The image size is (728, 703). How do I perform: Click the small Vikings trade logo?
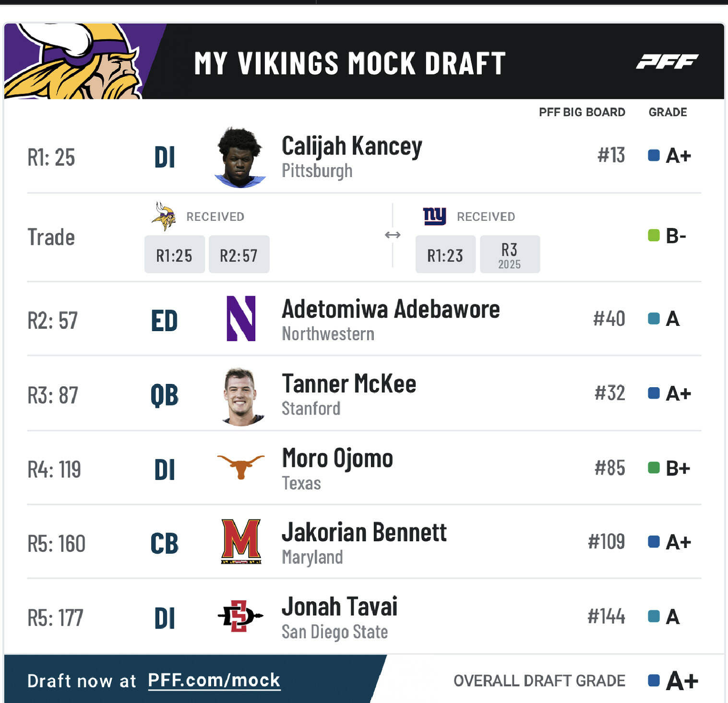pos(164,216)
